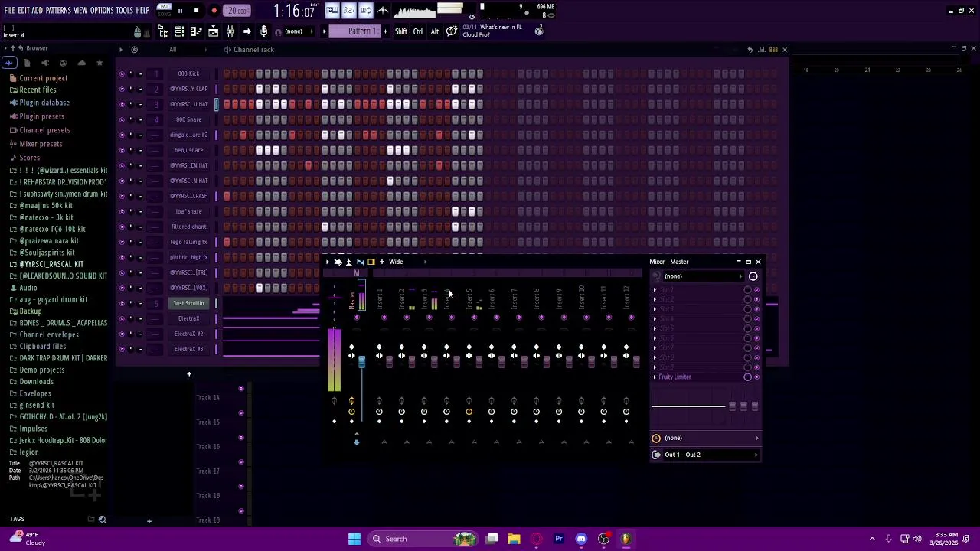Select the filtered chant channel button
The image size is (980, 551).
[188, 227]
